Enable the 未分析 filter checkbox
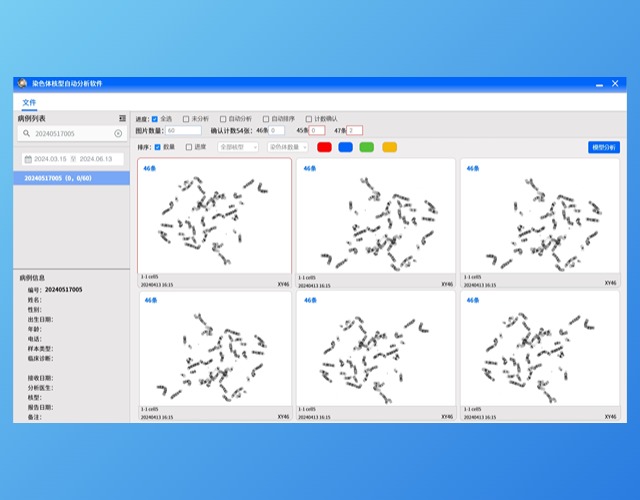The height and width of the screenshot is (500, 640). click(x=186, y=118)
